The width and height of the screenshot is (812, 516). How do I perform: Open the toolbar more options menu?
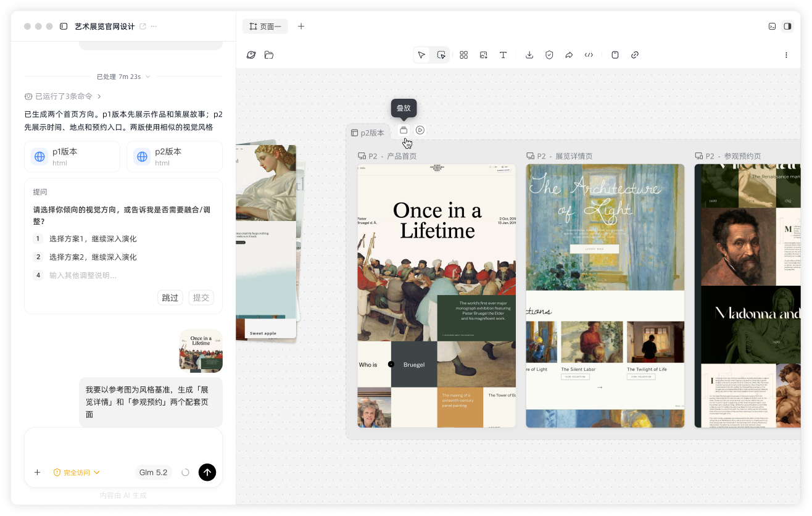786,55
